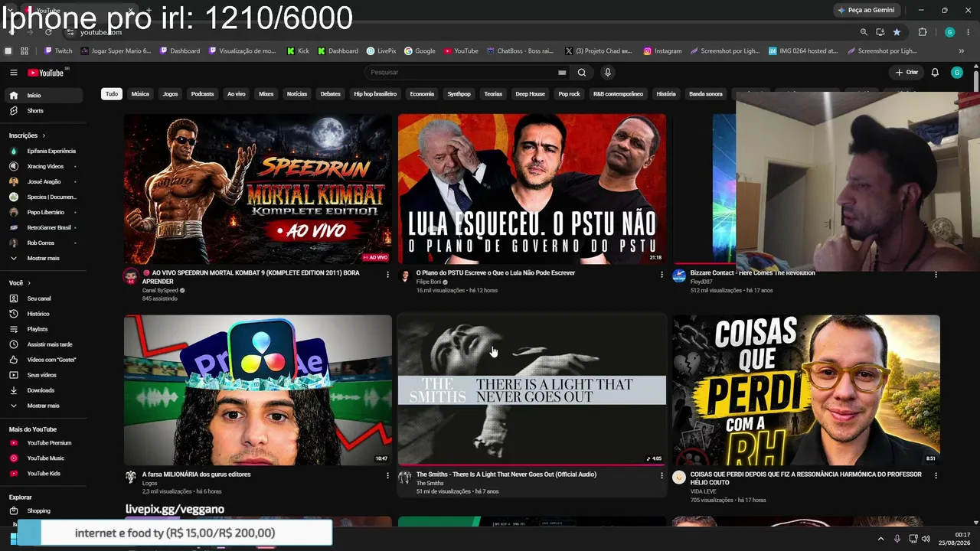Open options menu for Mortal Kombat speedrun video
Screen dimensions: 980x551
tap(387, 274)
